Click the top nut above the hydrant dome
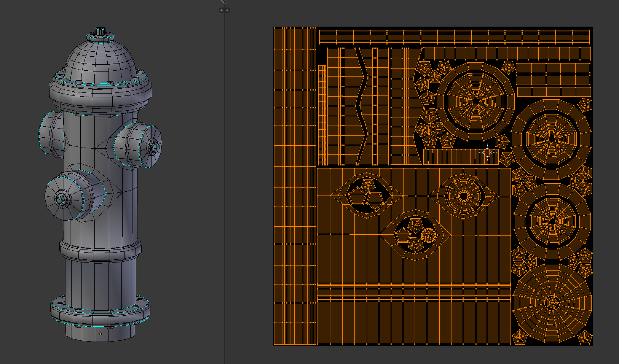Viewport: 619px width, 364px height. pyautogui.click(x=100, y=31)
